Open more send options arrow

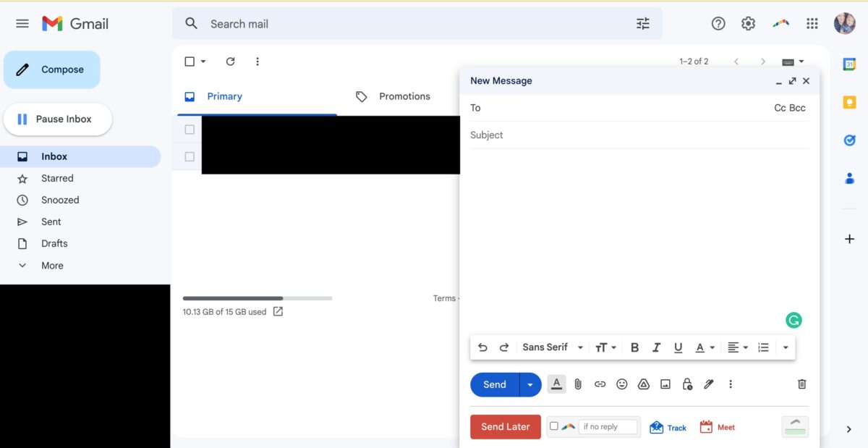point(530,384)
